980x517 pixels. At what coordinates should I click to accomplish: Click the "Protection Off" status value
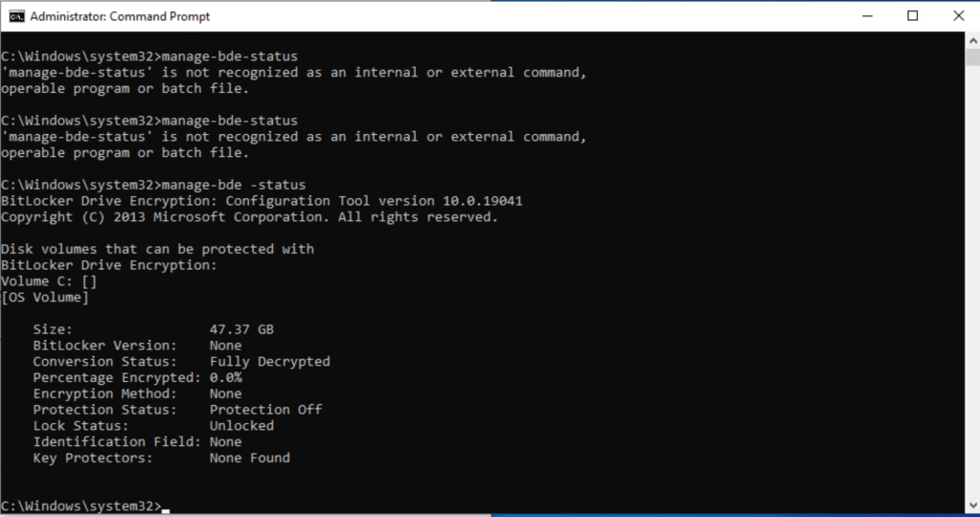tap(265, 410)
